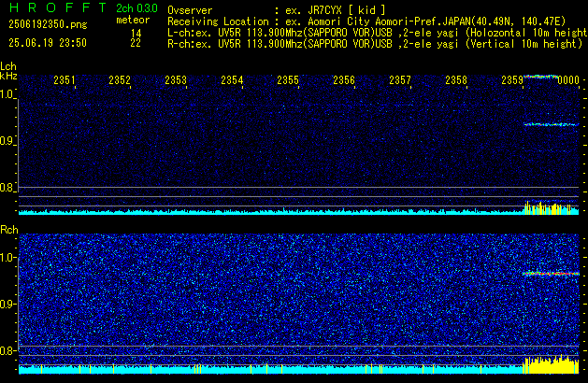This screenshot has height=383, width=588.
Task: Click the HROFFT title text
Action: coord(58,7)
